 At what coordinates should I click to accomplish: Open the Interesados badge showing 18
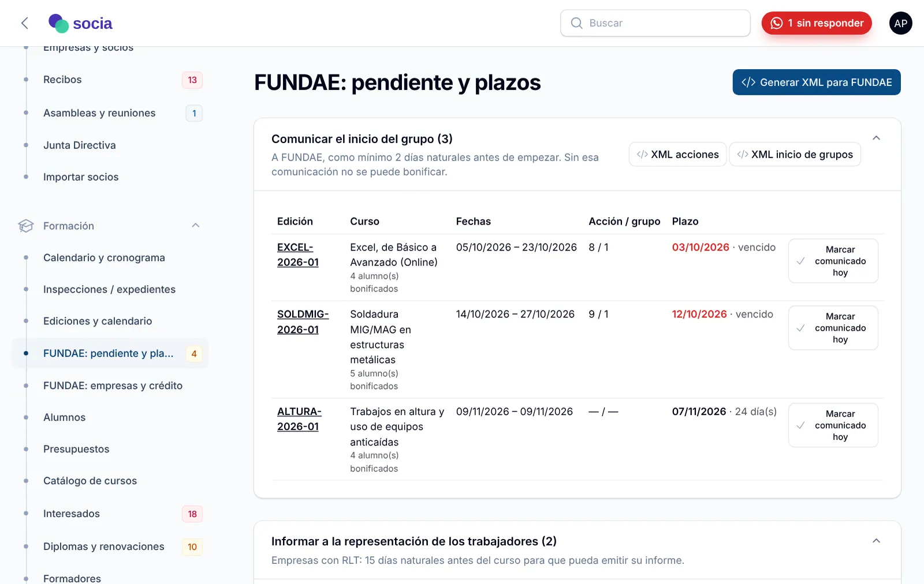(x=192, y=514)
